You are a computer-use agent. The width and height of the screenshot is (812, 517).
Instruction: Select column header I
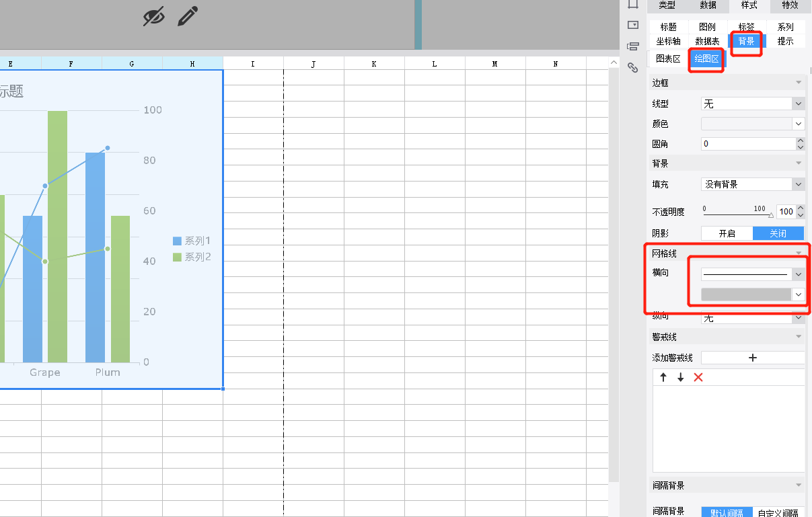coord(253,64)
